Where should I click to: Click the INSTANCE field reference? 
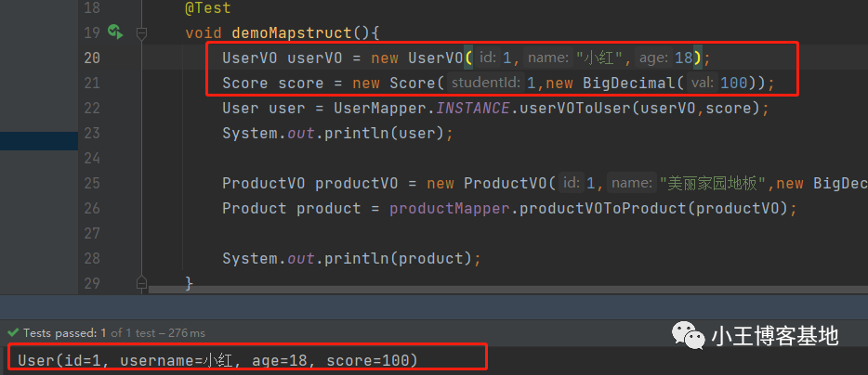[x=472, y=108]
